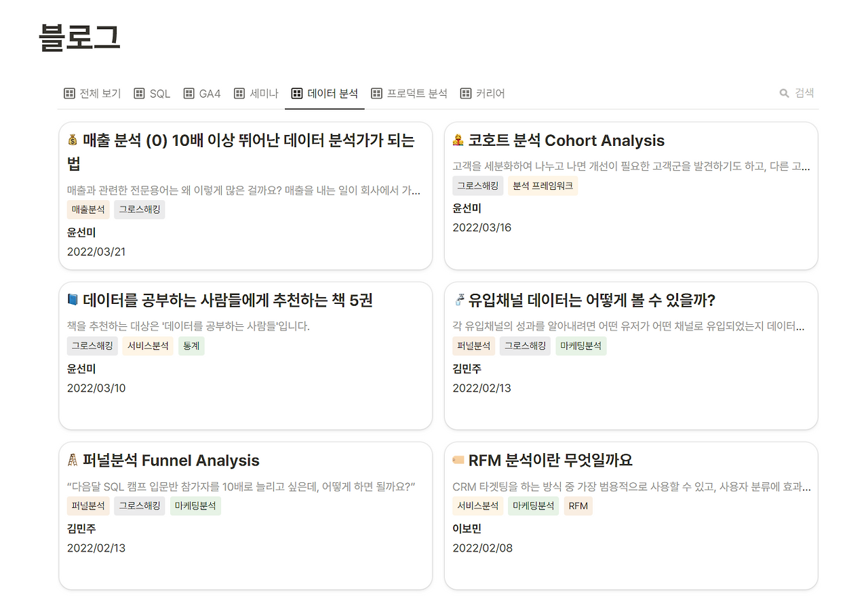Click the tower emoji on the 퍼널분석 post
This screenshot has height=599, width=868.
(73, 460)
